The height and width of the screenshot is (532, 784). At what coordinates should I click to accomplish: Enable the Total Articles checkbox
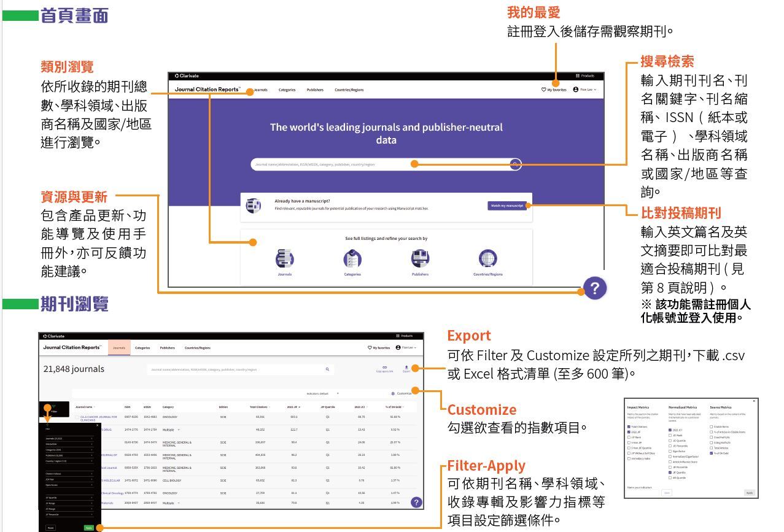pos(712,447)
